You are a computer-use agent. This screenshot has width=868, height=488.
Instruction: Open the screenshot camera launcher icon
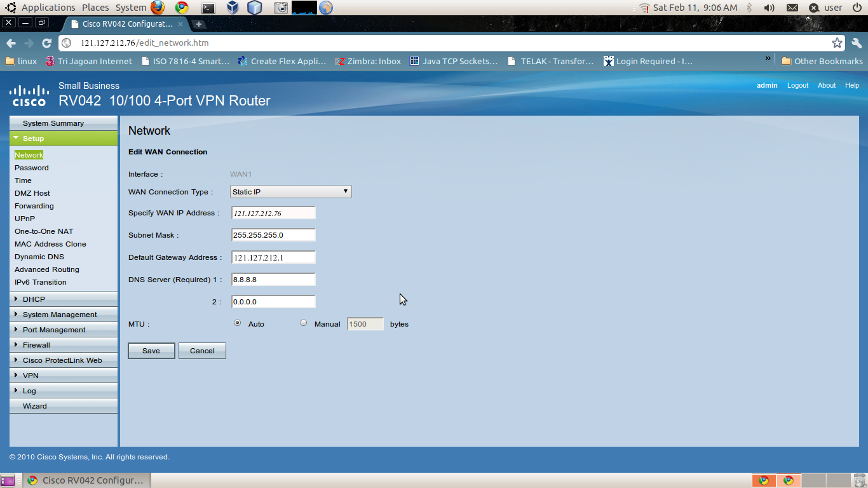tap(281, 8)
